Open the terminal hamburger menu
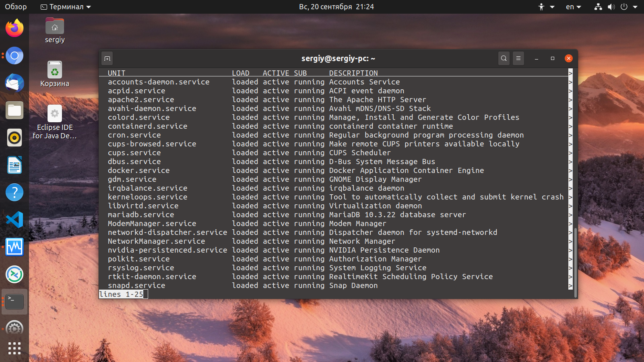 [x=518, y=58]
